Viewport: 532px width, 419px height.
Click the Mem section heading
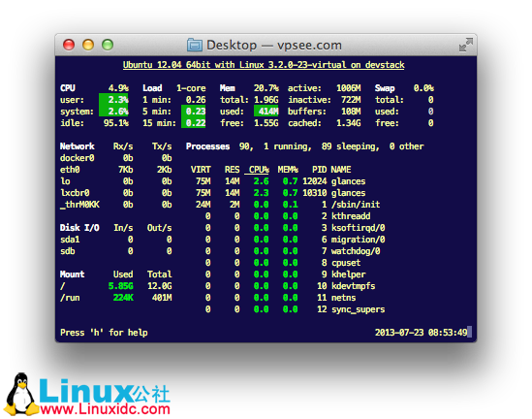tap(228, 88)
